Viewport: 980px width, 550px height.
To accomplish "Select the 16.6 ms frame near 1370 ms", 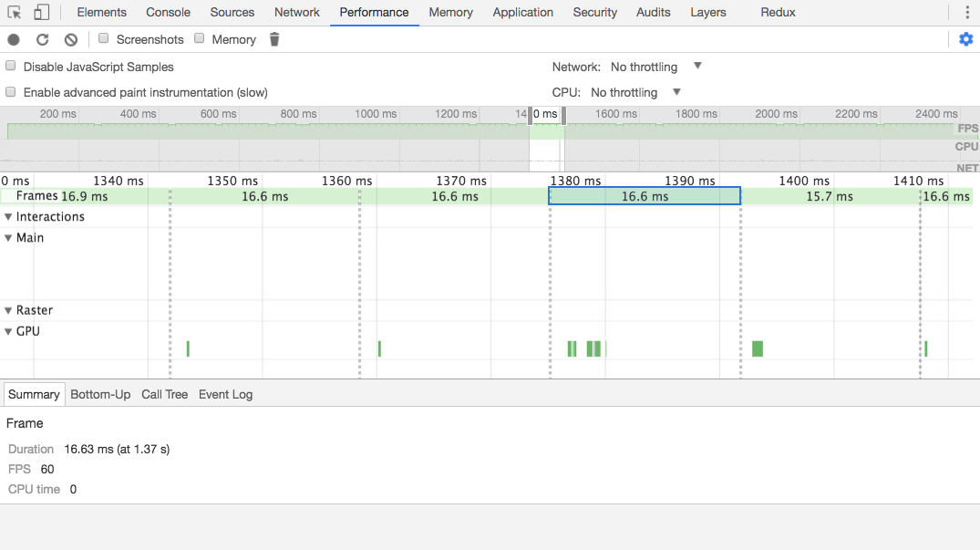I will 454,196.
